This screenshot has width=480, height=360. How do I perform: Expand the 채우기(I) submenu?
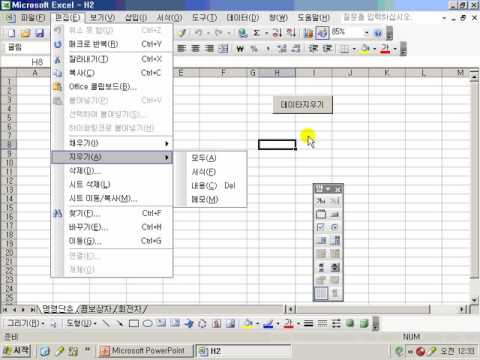coord(112,143)
